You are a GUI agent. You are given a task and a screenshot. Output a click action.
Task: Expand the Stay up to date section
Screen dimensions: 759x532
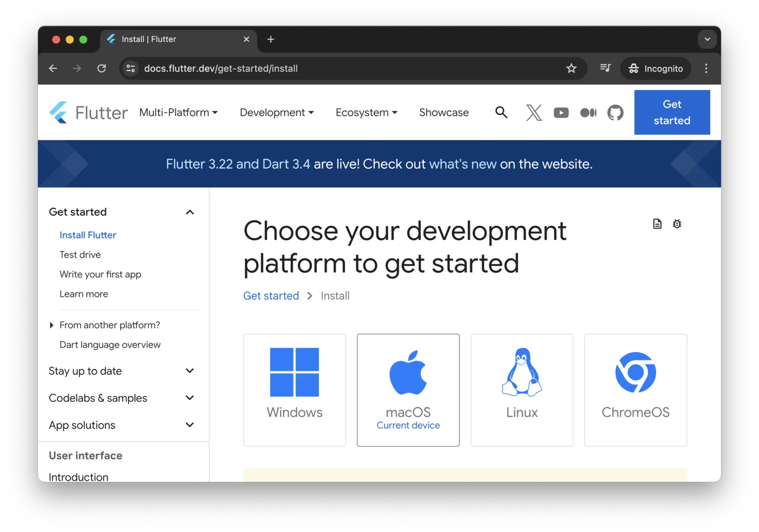coord(190,371)
